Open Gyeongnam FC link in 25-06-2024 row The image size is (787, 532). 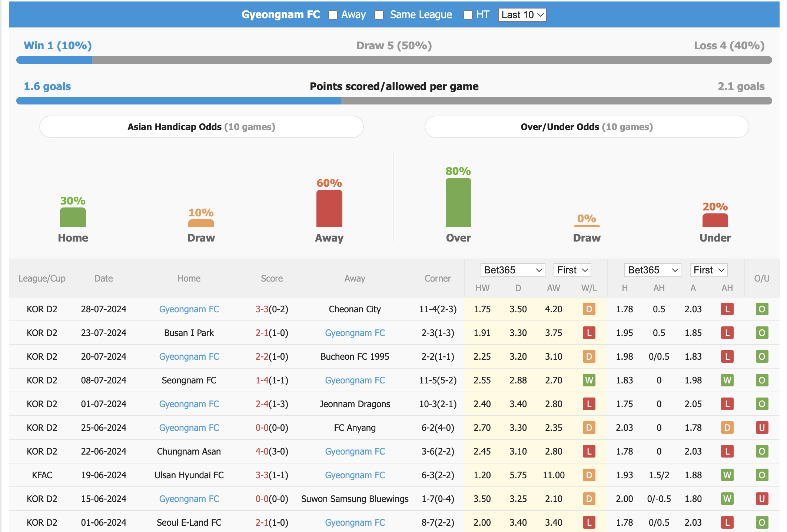(189, 428)
